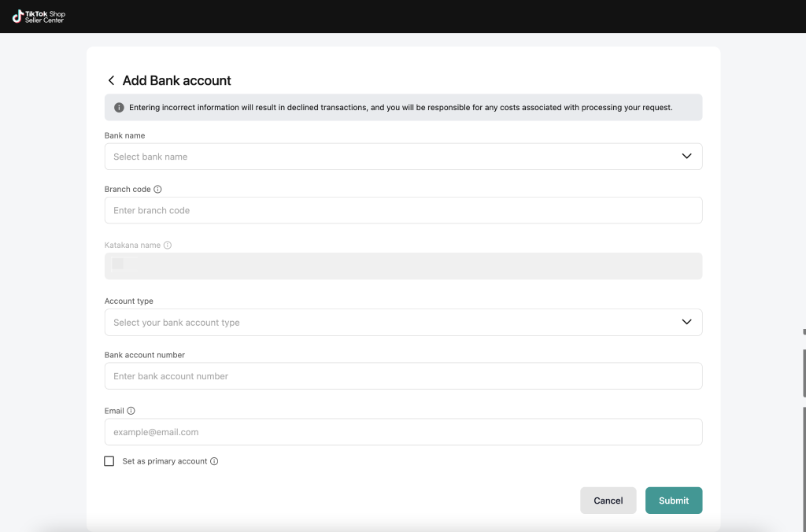Click into the bank account number input
This screenshot has height=532, width=806.
(x=403, y=376)
